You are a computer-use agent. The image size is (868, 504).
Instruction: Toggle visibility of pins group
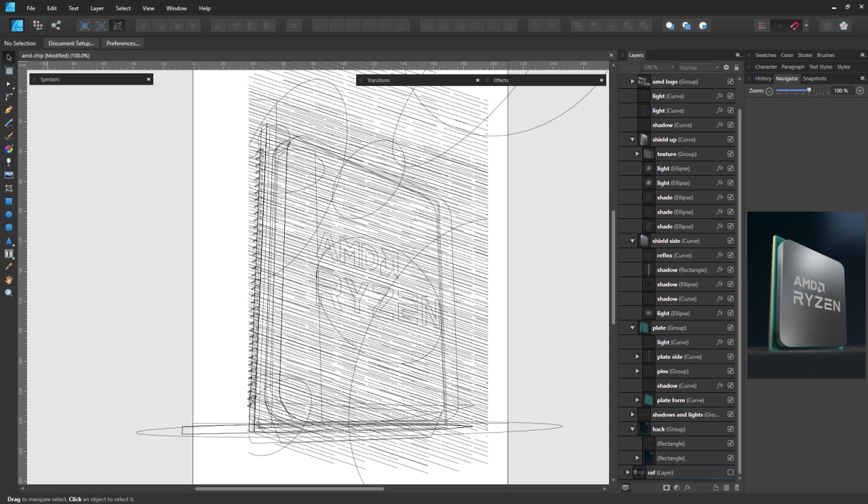pos(730,371)
